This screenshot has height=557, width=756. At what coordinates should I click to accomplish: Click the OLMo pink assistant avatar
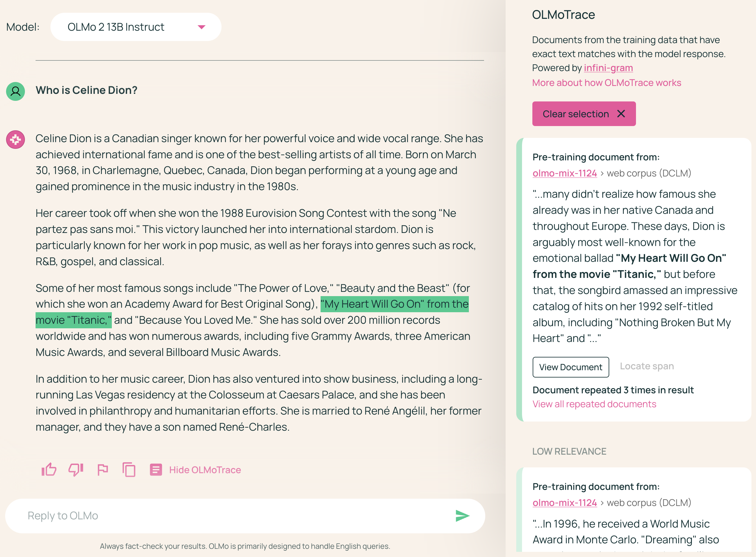point(15,139)
